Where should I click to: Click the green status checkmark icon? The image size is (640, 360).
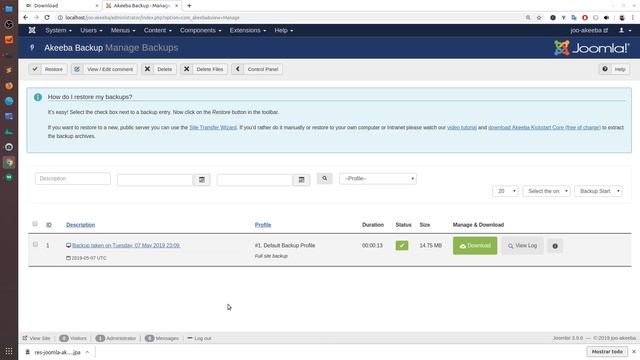click(x=402, y=245)
